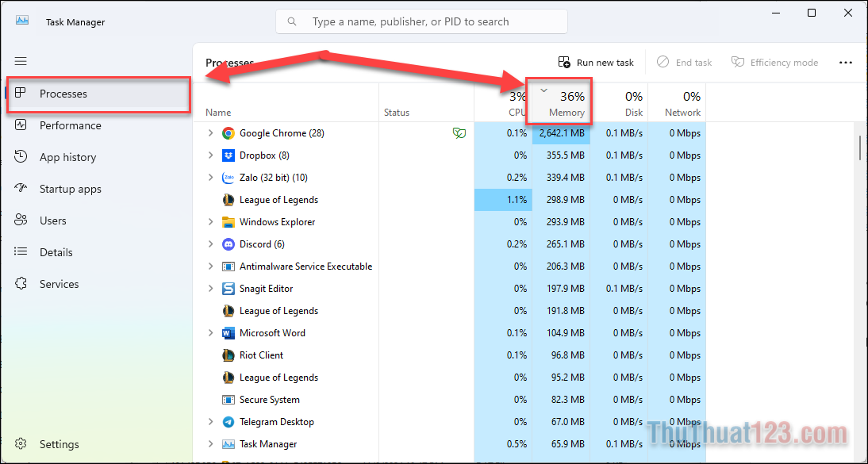Select the Secure System row name

pos(269,400)
